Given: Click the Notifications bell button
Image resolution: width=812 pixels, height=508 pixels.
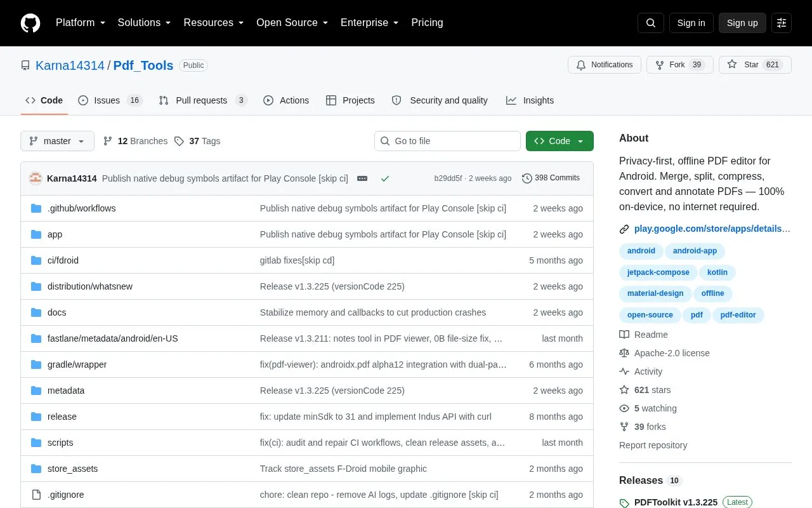Looking at the screenshot, I should tap(605, 65).
